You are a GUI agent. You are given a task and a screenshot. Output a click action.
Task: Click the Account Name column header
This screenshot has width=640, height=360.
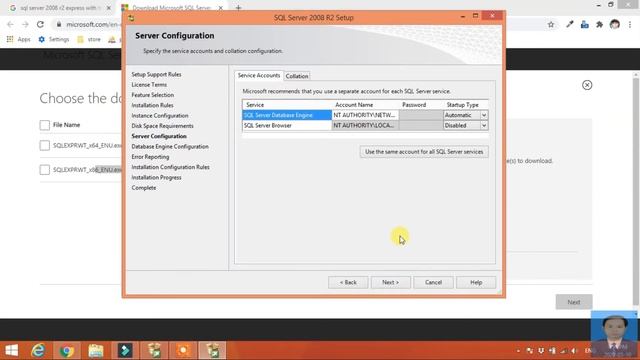point(365,105)
